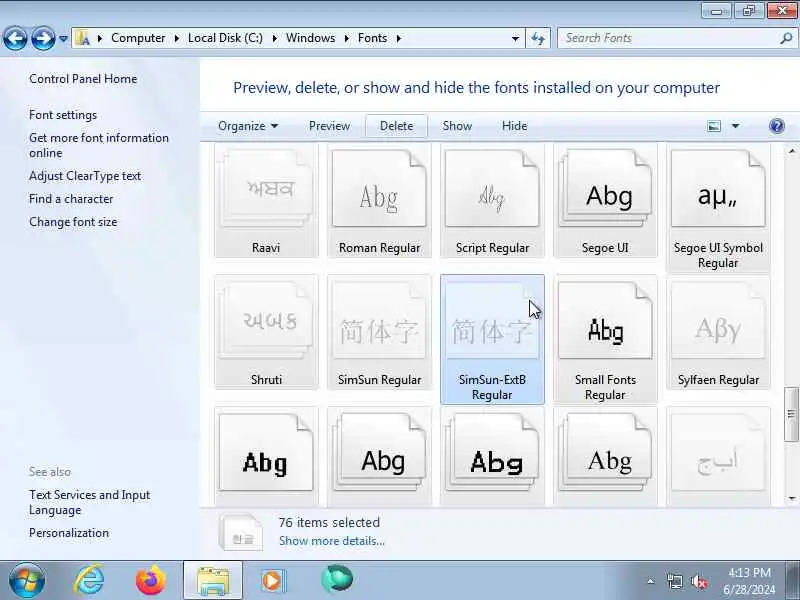This screenshot has height=600, width=800.
Task: Click the Show desktop strip at taskbar end
Action: [793, 581]
